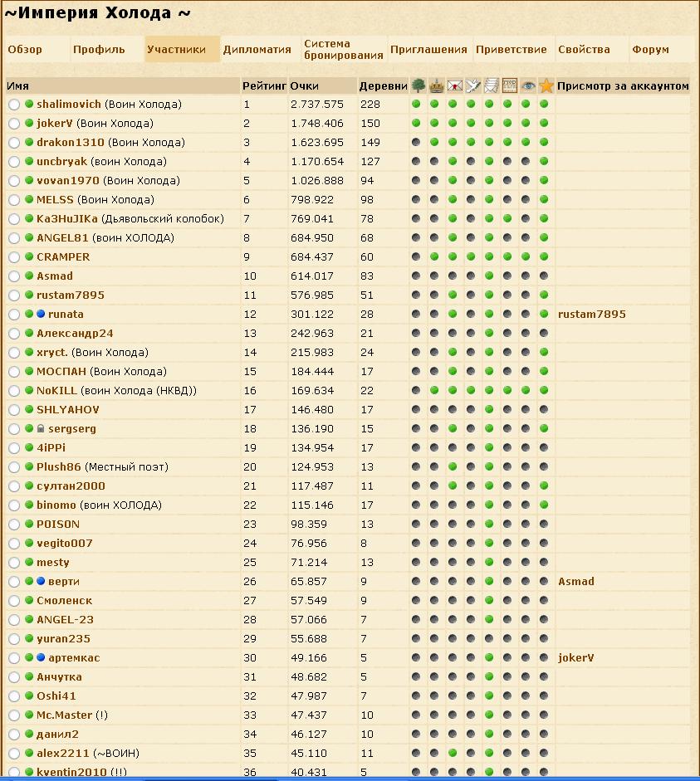Image resolution: width=700 pixels, height=781 pixels.
Task: Click green founder dot in shalimovich row
Action: tap(416, 104)
